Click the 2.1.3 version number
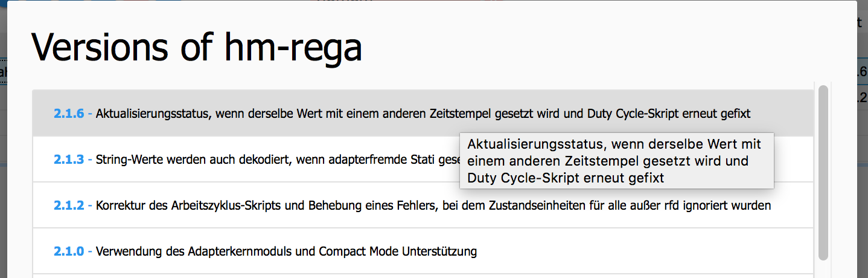 tap(68, 160)
